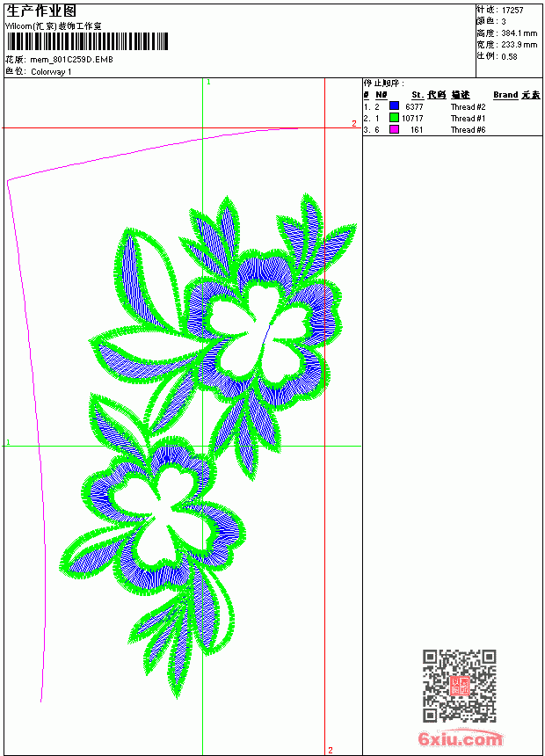The height and width of the screenshot is (756, 545).
Task: Open the 6xiu.com watermark link
Action: click(x=460, y=739)
